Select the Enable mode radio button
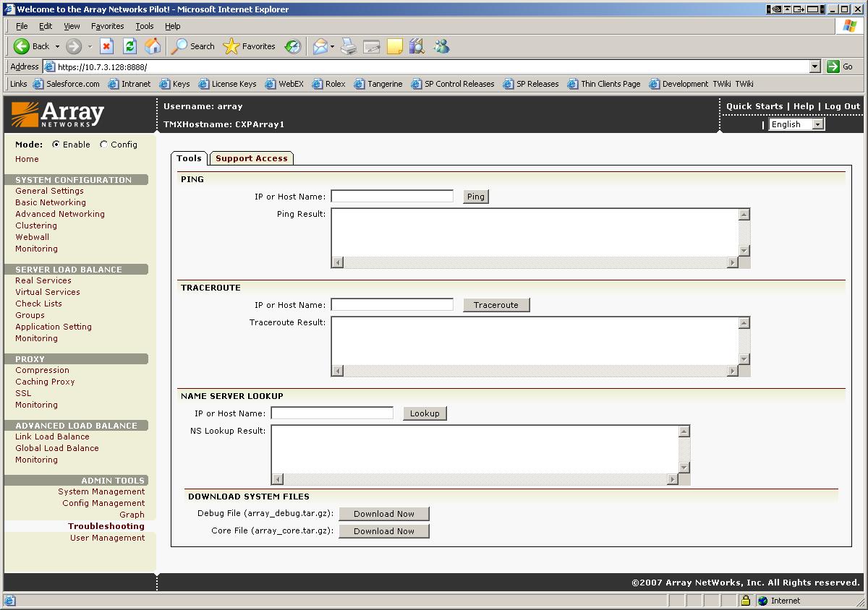This screenshot has width=868, height=610. click(56, 145)
